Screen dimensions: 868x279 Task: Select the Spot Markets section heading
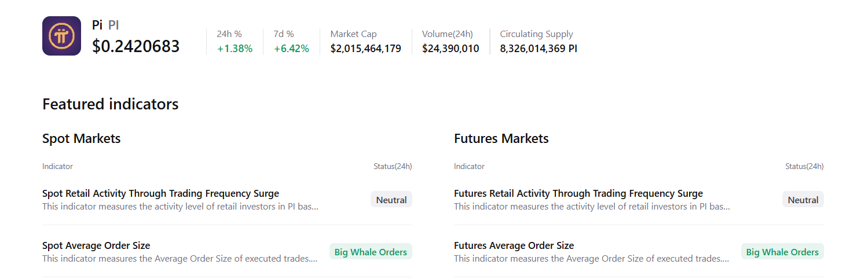click(82, 139)
